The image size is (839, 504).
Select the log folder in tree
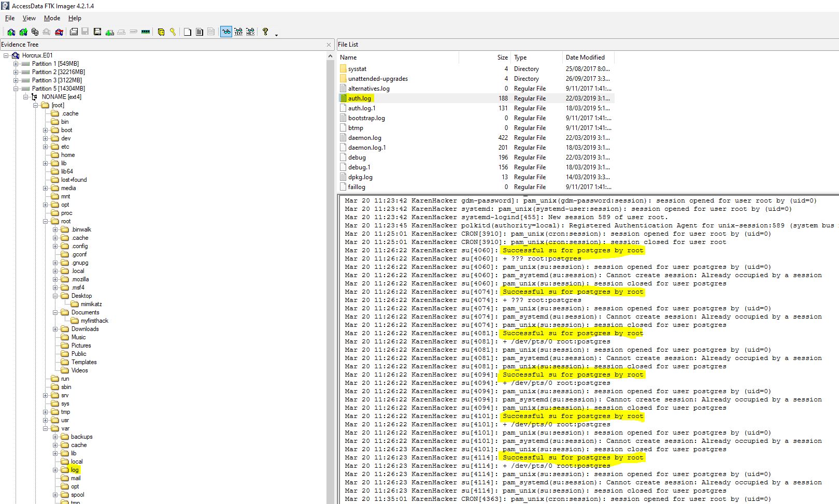point(75,470)
